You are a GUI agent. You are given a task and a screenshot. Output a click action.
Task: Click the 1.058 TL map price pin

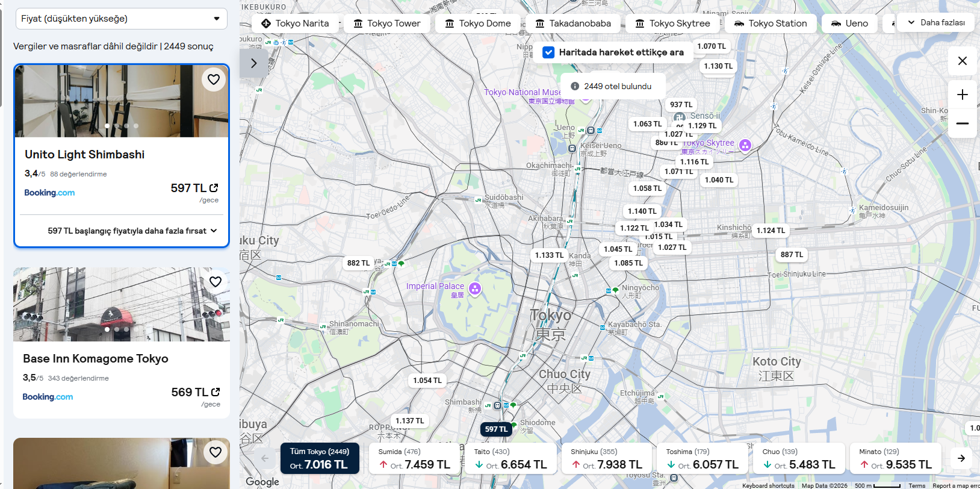647,188
